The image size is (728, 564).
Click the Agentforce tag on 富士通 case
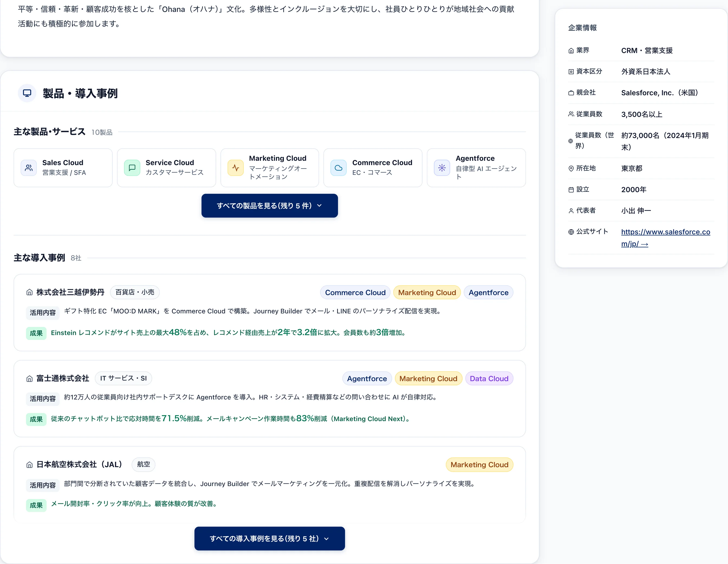tap(367, 378)
